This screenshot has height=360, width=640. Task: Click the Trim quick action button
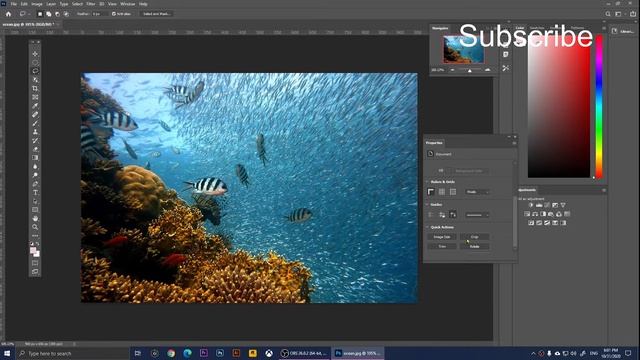coord(442,247)
